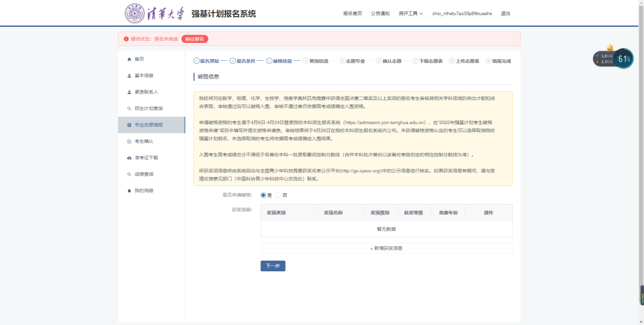Select 是 for 是否申请破格
The width and height of the screenshot is (644, 325).
[x=264, y=195]
